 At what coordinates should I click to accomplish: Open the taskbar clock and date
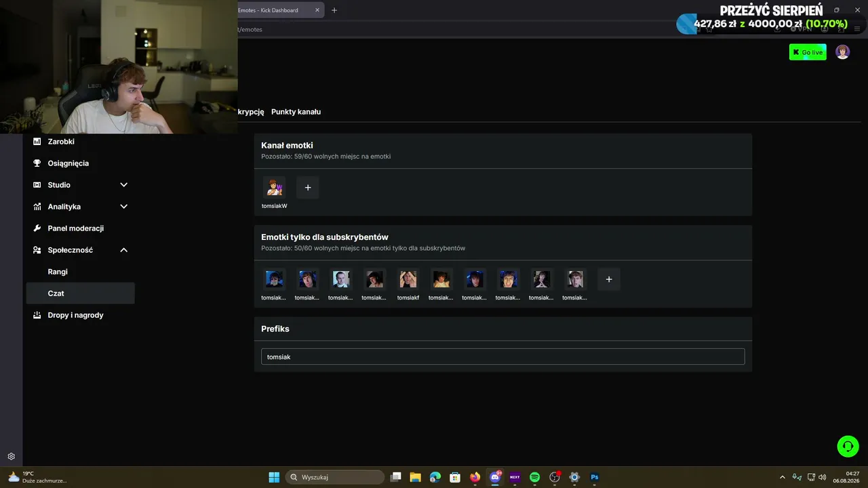point(847,477)
